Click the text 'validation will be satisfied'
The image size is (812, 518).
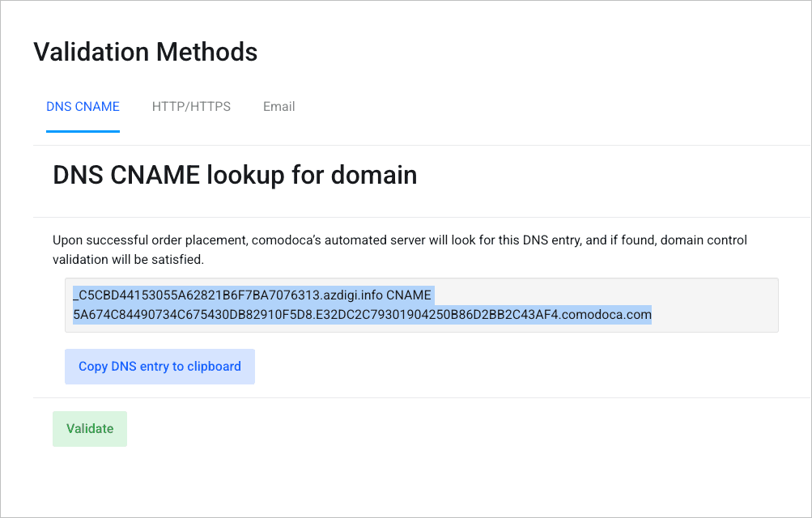(x=129, y=260)
